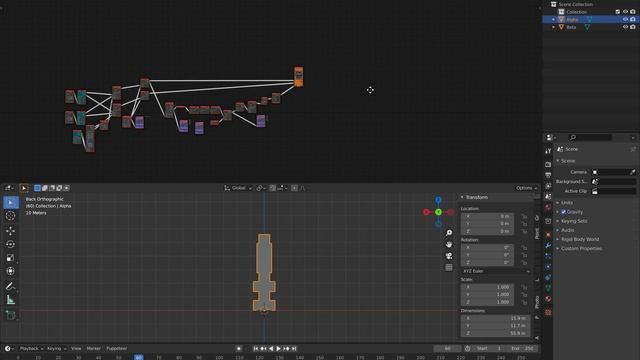This screenshot has width=640, height=360.
Task: Expand the Alpha object tree row
Action: coord(553,20)
